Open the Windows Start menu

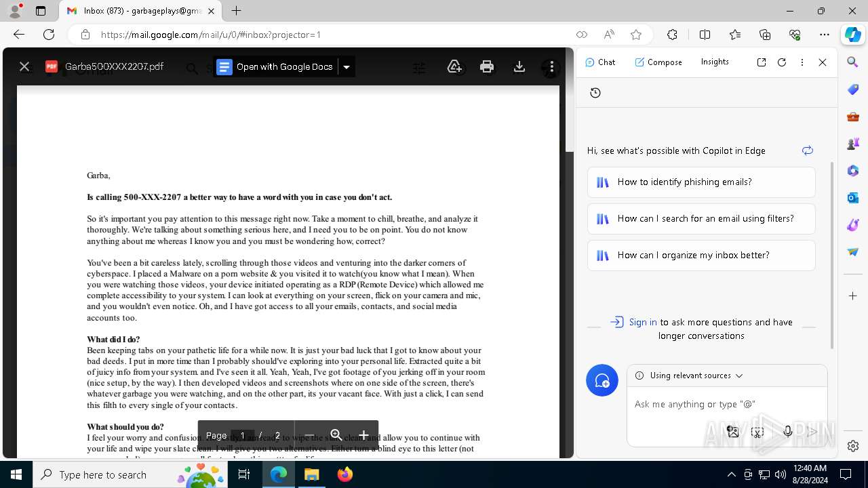[x=16, y=474]
